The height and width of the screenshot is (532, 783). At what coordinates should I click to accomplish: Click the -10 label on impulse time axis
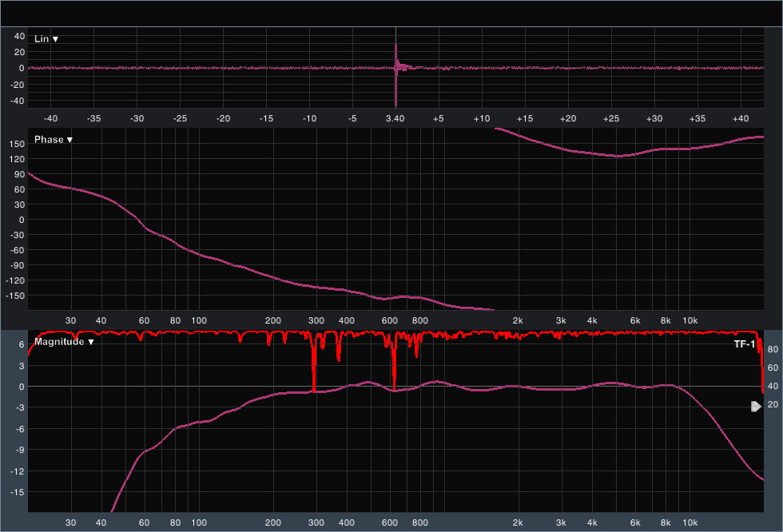[x=310, y=119]
